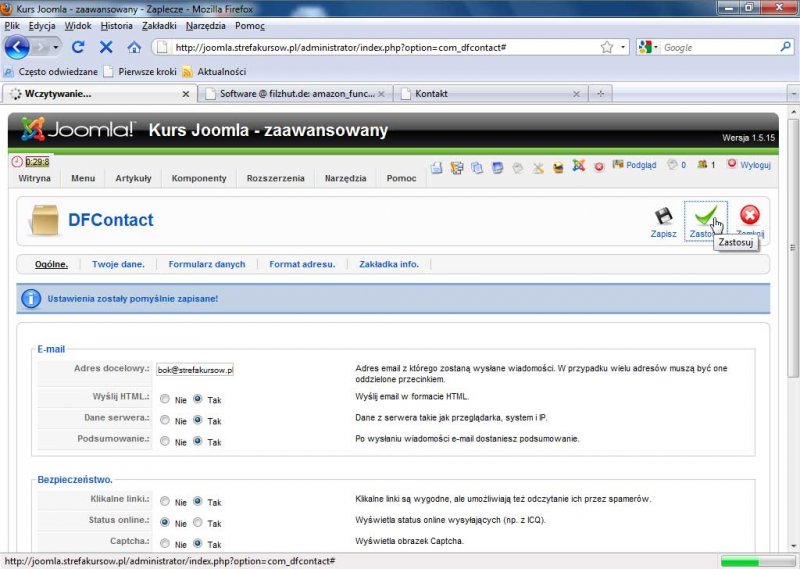Screen dimensions: 800x569
Task: Disable Captcha by selecting Nie
Action: point(165,544)
